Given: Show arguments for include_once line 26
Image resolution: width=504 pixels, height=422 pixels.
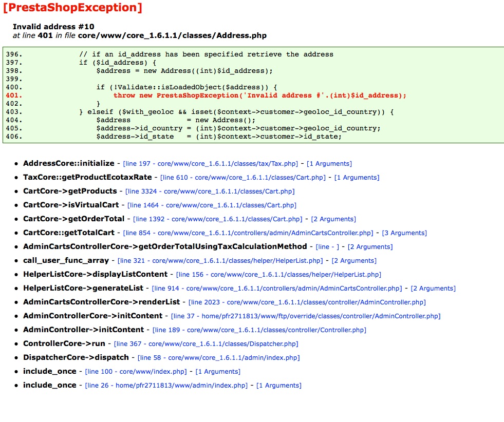Looking at the screenshot, I should [x=278, y=385].
